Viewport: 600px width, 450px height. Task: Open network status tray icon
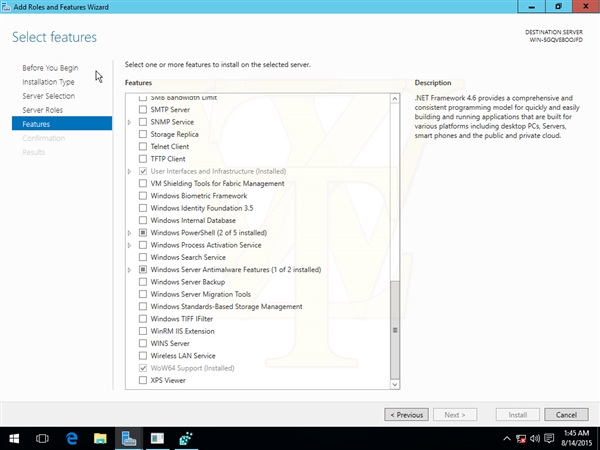click(521, 439)
